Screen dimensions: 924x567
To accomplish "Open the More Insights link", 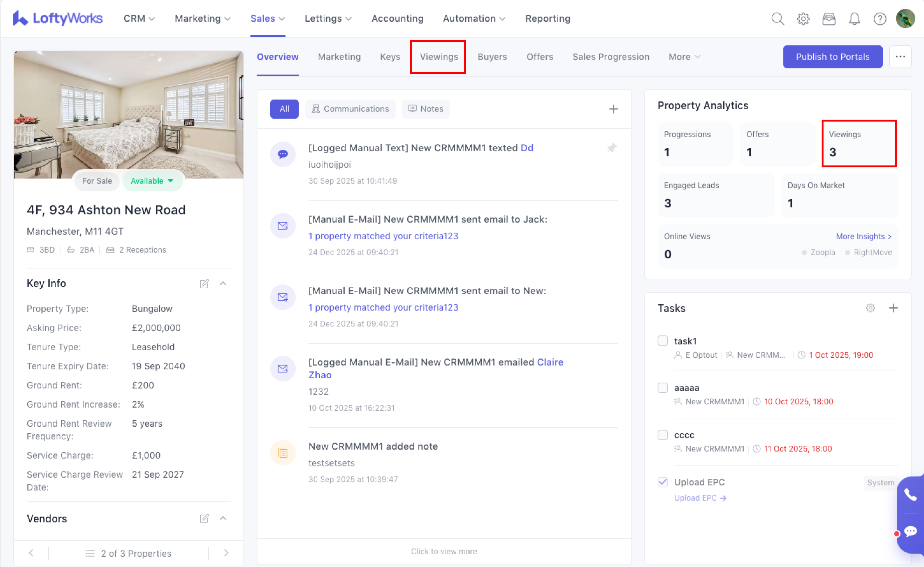I will click(863, 236).
